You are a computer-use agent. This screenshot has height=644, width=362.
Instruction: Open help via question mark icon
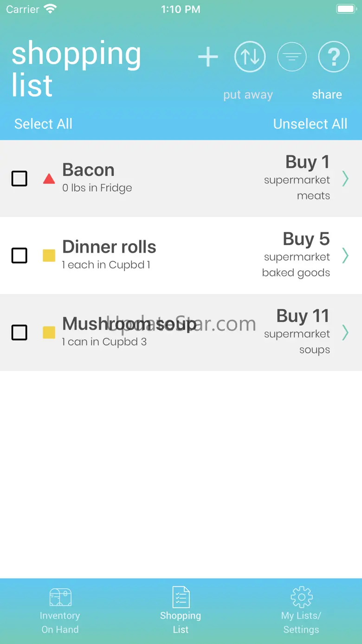pos(333,57)
